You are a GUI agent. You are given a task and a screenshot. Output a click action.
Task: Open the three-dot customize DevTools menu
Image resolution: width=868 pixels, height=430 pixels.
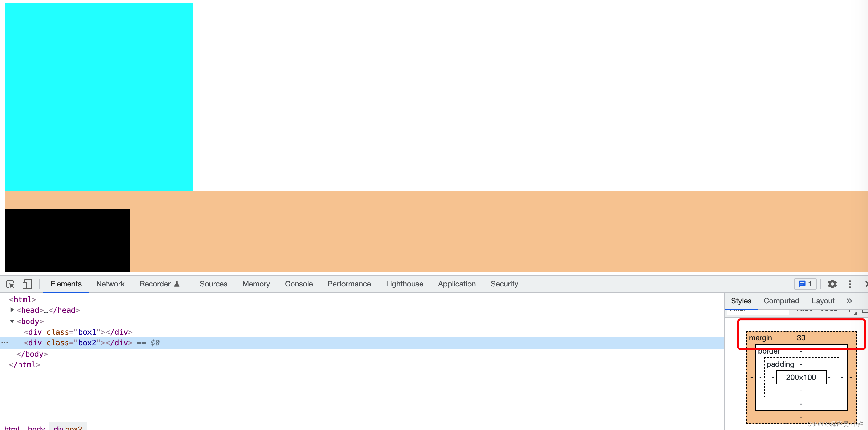[850, 284]
